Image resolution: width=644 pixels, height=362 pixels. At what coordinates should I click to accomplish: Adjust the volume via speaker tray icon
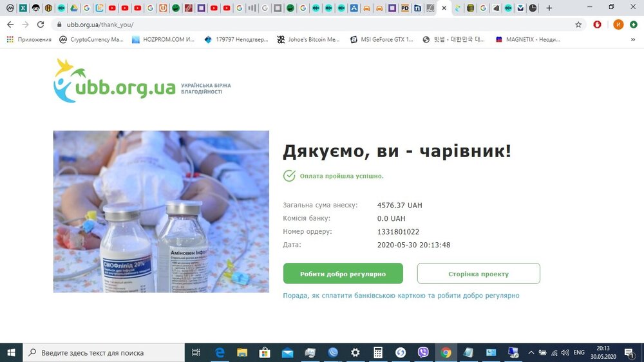pos(565,352)
